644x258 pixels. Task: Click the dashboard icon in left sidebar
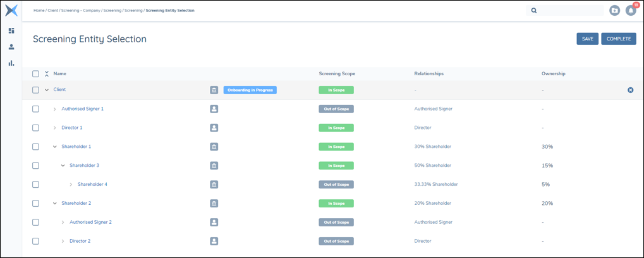(x=11, y=30)
